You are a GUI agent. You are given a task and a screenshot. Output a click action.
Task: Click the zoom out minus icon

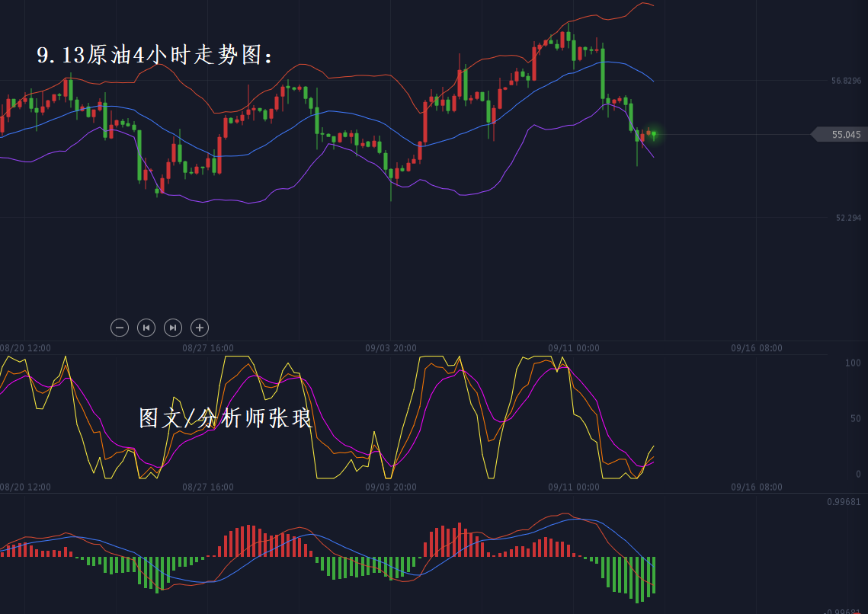(120, 328)
